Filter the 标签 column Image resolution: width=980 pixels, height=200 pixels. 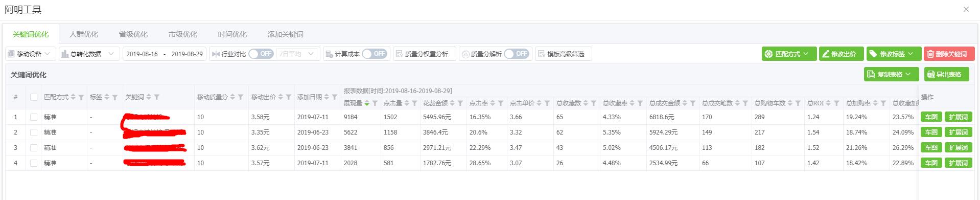point(115,97)
